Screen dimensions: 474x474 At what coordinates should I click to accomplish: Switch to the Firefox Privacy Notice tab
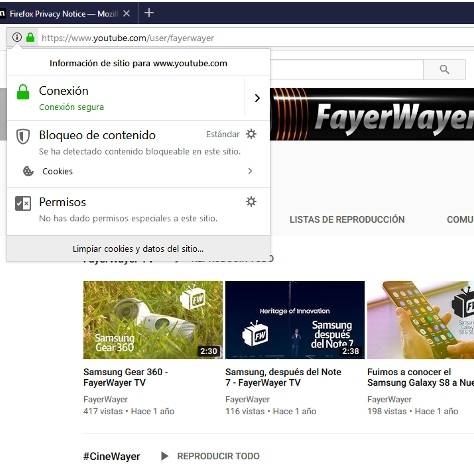(x=63, y=14)
